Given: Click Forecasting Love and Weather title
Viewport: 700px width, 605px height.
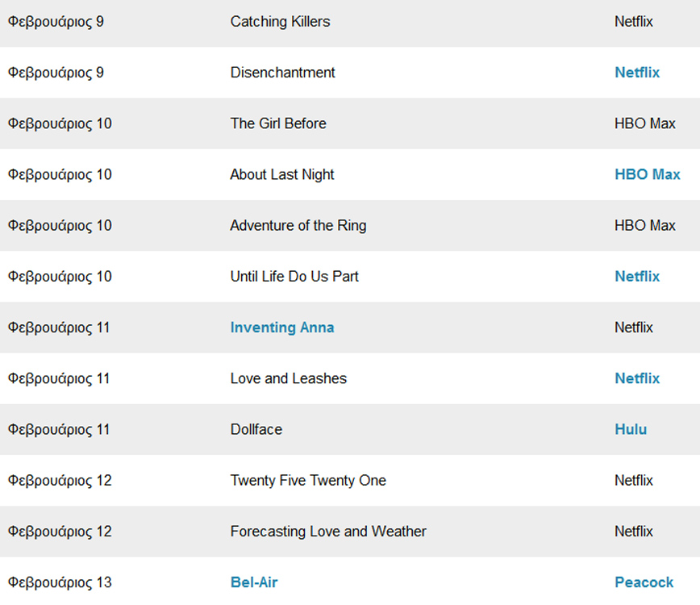Looking at the screenshot, I should [327, 532].
